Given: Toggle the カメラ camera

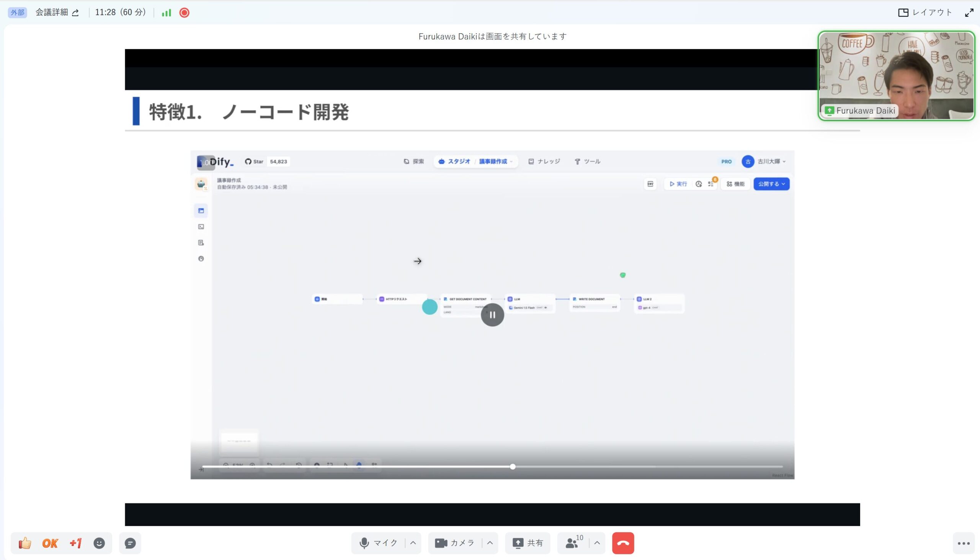Looking at the screenshot, I should (454, 543).
